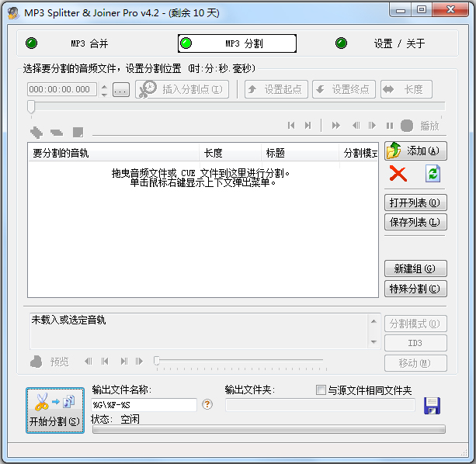This screenshot has width=476, height=464.
Task: Click the remove split point minus icon
Action: [x=57, y=132]
